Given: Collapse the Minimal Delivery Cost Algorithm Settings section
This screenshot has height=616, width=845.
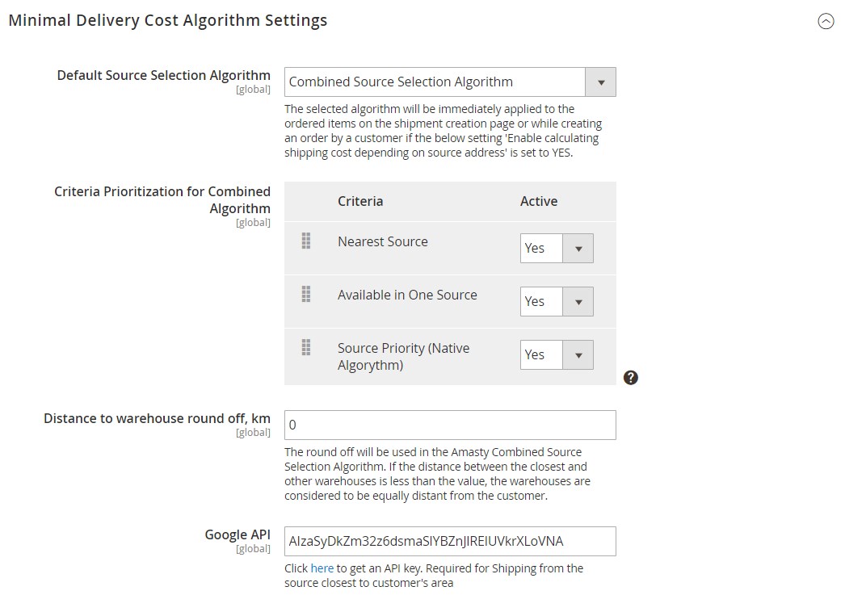Looking at the screenshot, I should click(826, 21).
